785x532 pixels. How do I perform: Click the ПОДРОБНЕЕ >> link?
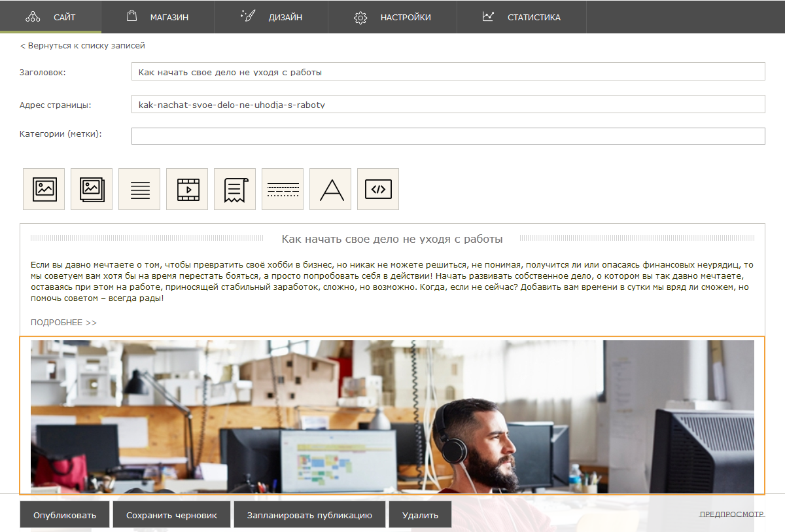point(63,323)
